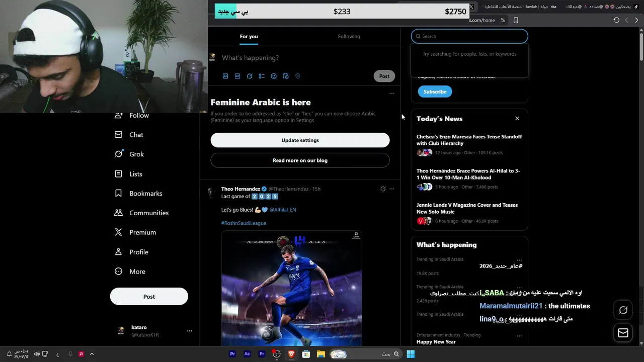The height and width of the screenshot is (362, 644).
Task: Open the floating Messages envelope button
Action: click(623, 333)
